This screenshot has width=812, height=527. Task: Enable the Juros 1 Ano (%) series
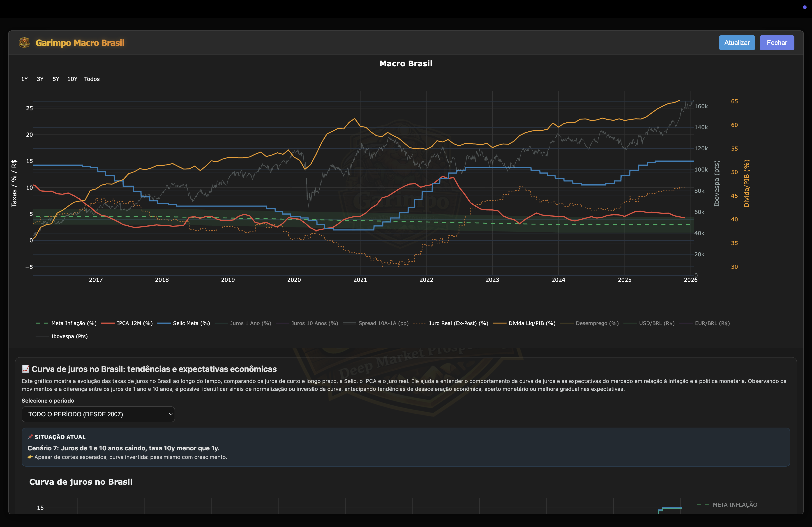pyautogui.click(x=250, y=323)
